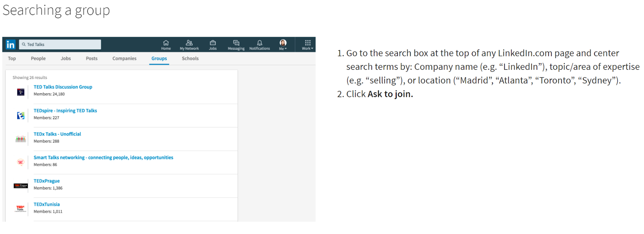Select the Groups tab
The image size is (644, 234).
(159, 58)
